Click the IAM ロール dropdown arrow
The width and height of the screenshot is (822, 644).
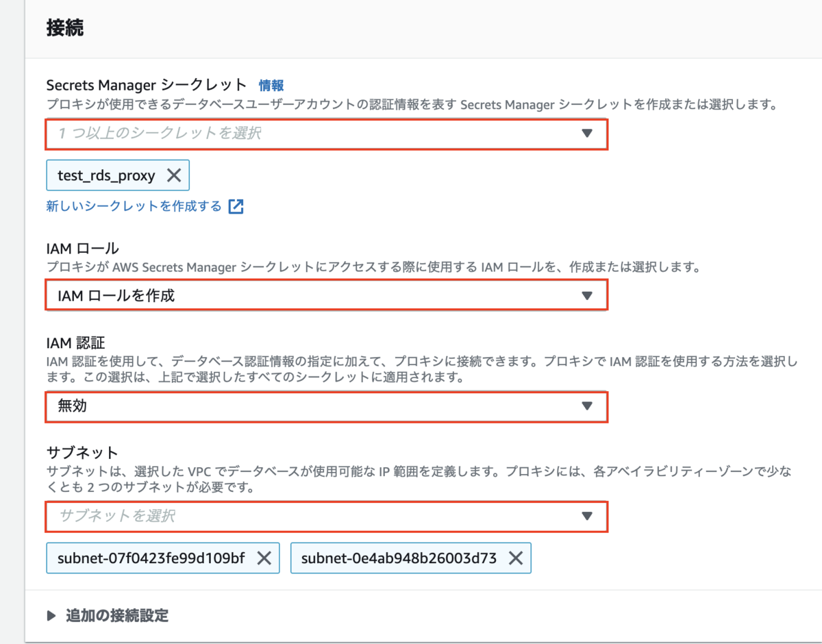(x=587, y=295)
